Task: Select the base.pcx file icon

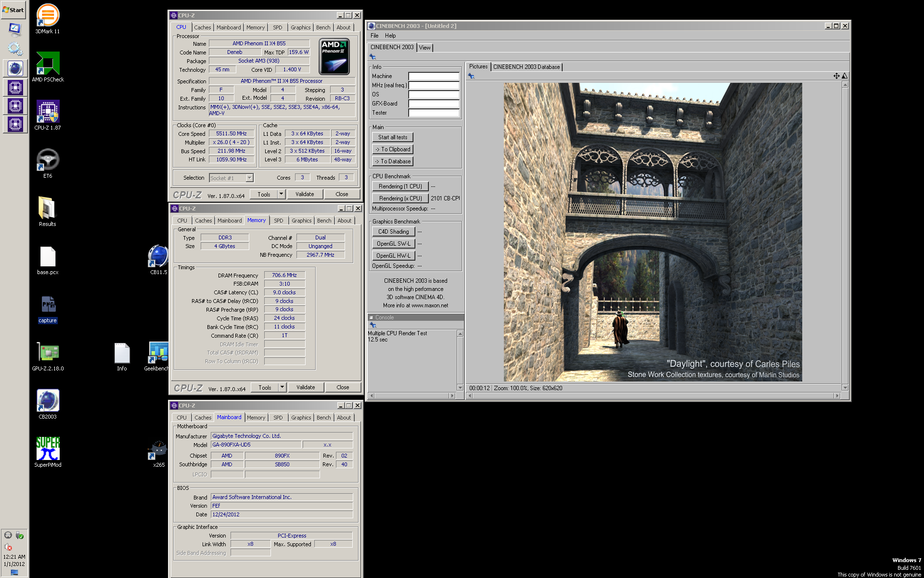Action: tap(48, 260)
